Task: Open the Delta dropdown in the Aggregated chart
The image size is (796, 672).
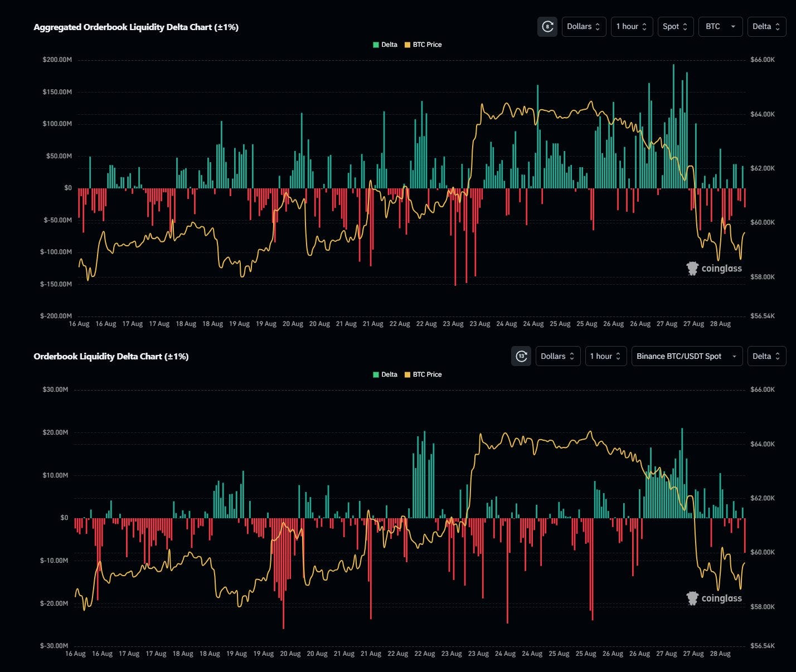Action: 766,27
